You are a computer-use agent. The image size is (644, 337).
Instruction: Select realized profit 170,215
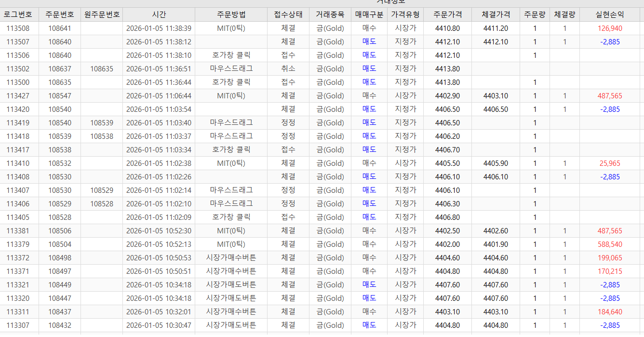610,271
